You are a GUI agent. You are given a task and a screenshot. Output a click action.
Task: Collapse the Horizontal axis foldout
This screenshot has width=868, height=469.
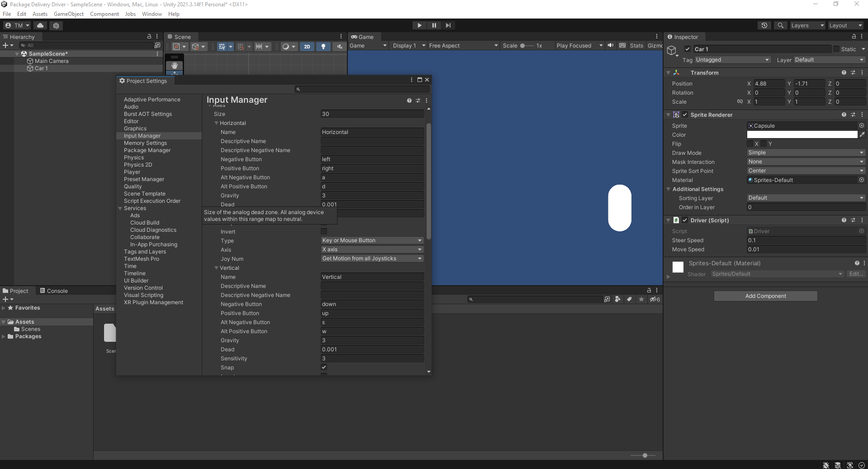click(x=216, y=123)
